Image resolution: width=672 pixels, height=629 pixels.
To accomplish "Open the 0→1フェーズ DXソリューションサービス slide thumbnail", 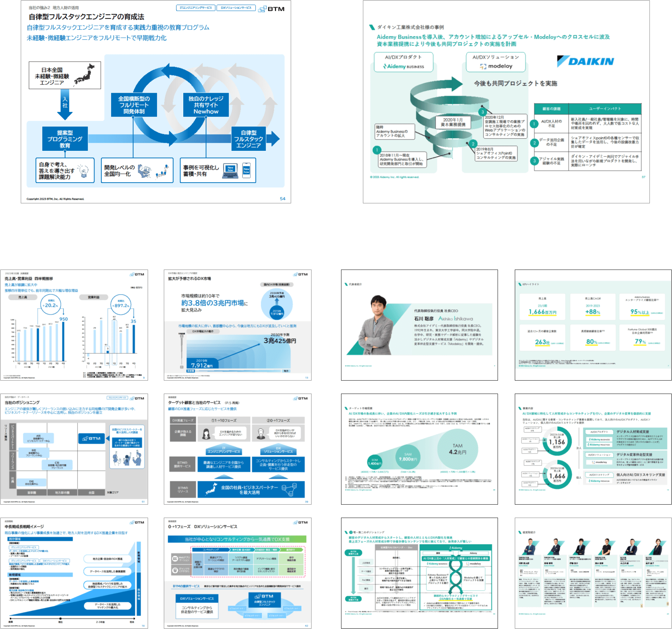I will point(238,573).
